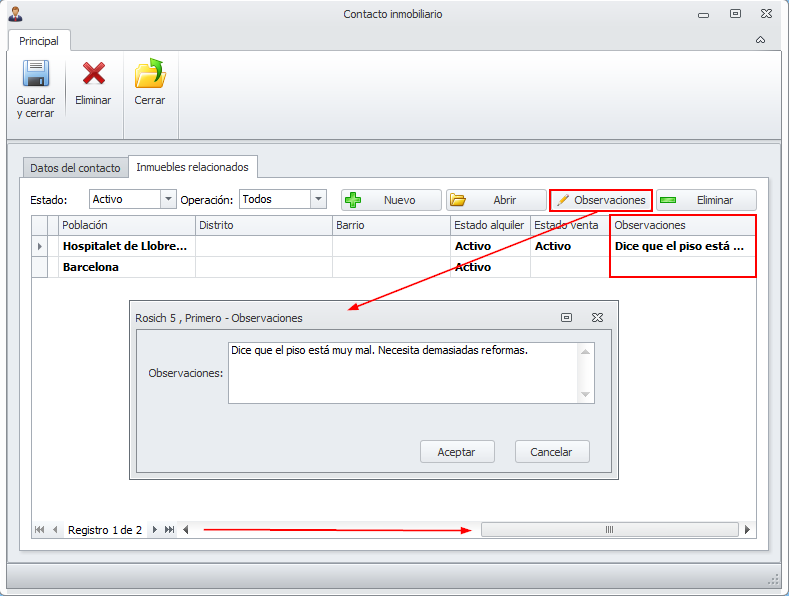Click the text area scroll down arrow
Viewport: 790px width, 597px height.
coord(585,394)
